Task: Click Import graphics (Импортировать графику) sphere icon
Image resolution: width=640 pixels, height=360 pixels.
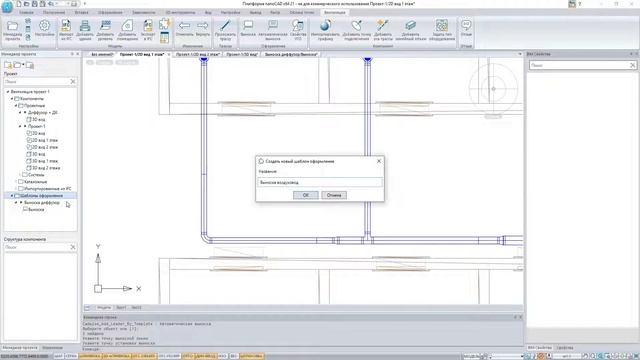Action: pos(325,31)
